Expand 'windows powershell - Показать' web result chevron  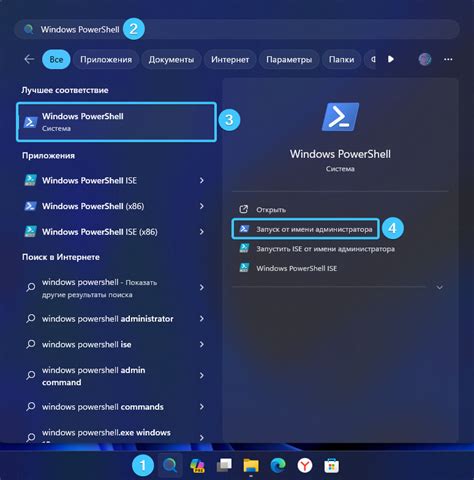202,287
